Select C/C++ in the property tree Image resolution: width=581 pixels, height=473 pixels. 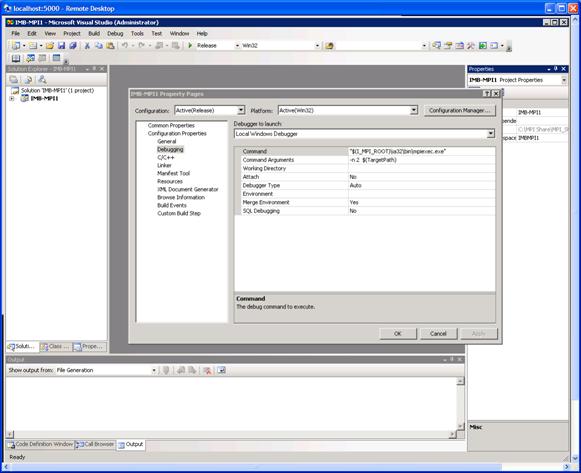(166, 157)
